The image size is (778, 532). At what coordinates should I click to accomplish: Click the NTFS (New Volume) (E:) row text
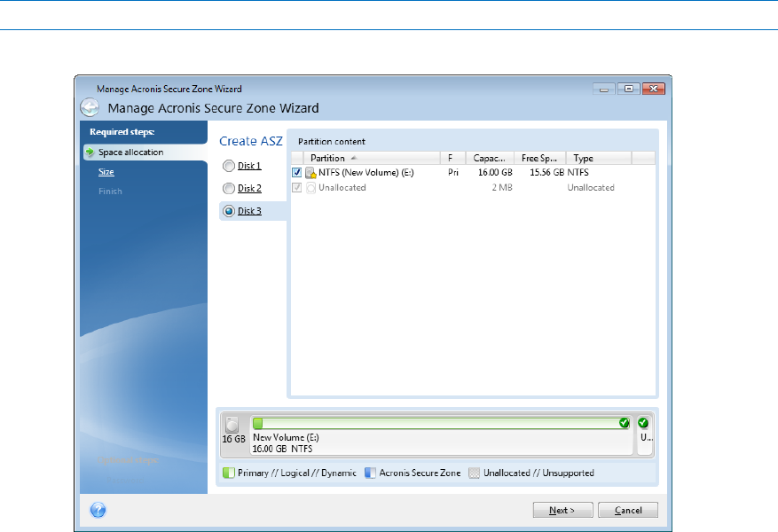coord(366,173)
